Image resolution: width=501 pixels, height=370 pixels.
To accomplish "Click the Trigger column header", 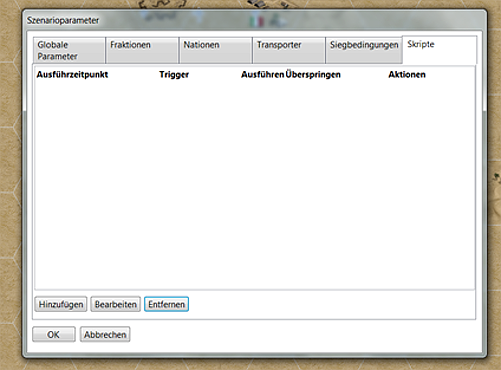I will pos(174,74).
